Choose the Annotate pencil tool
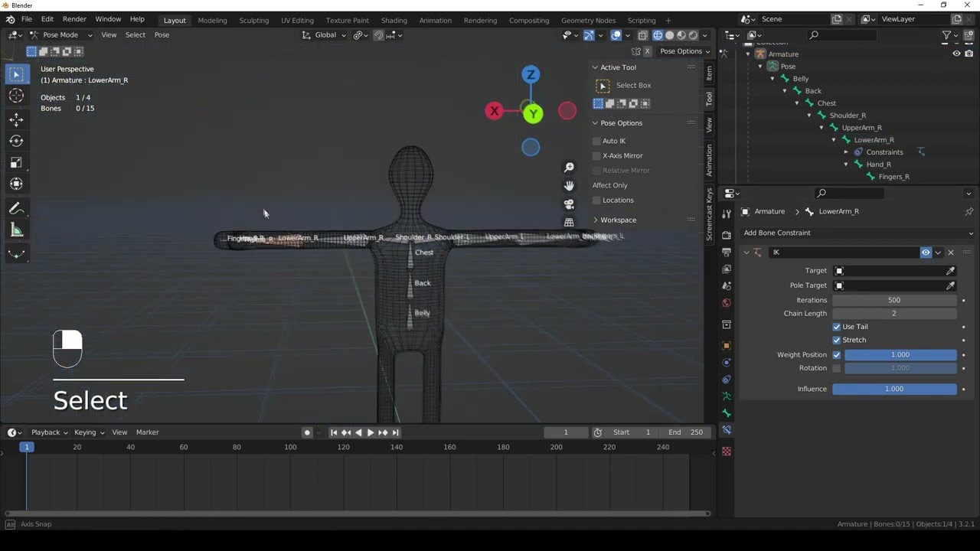Screen dimensions: 980x551 pos(16,208)
